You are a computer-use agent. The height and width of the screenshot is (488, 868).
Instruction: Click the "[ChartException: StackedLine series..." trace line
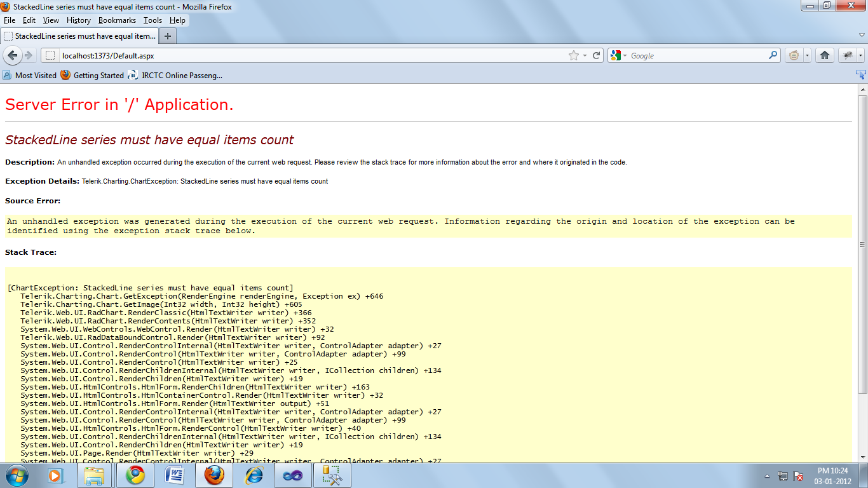pyautogui.click(x=150, y=288)
